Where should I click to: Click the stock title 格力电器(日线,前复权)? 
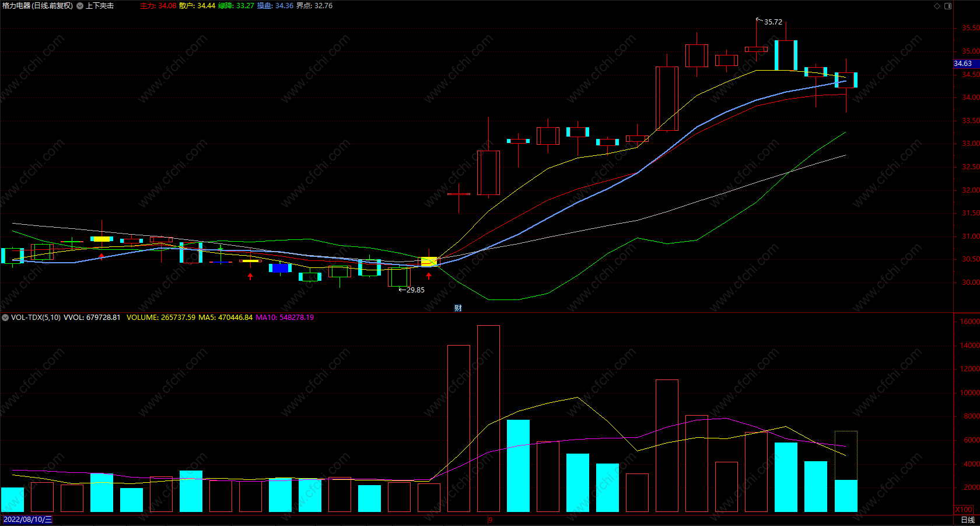[38, 6]
